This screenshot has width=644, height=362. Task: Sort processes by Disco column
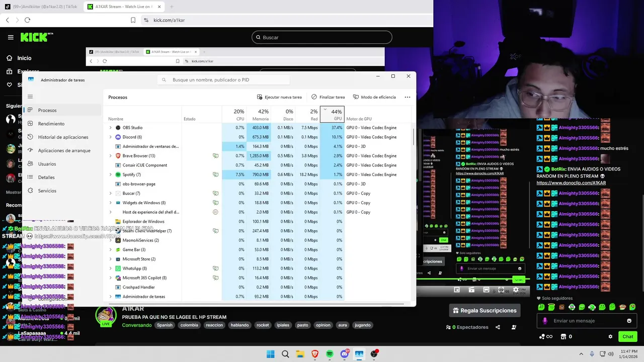pos(283,115)
